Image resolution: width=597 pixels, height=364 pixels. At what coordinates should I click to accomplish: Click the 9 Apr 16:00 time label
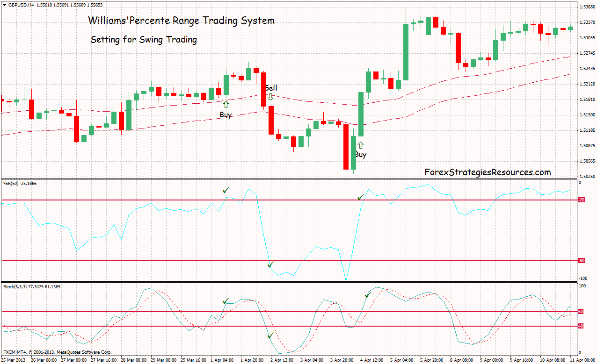(522, 360)
